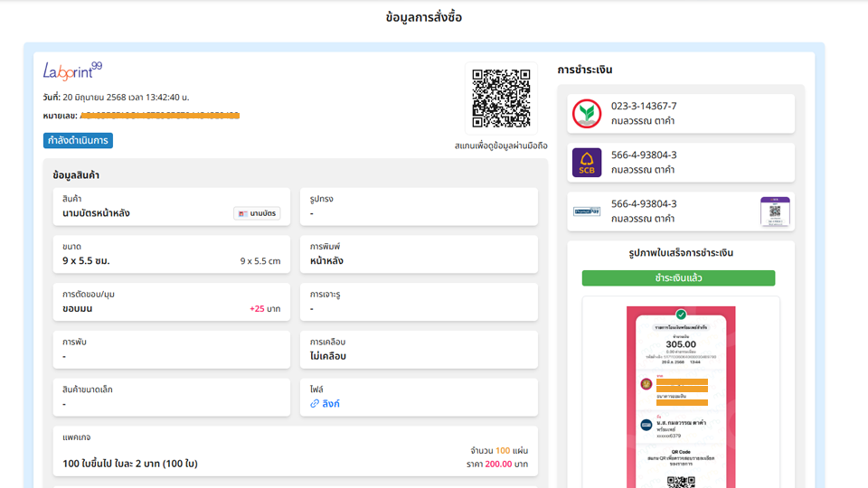The height and width of the screenshot is (488, 868).
Task: Select Kasikorn account number 023-3-14367-7
Action: [x=644, y=107]
